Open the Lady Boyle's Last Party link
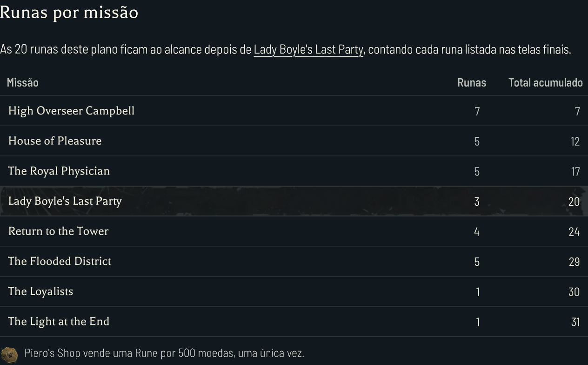The image size is (588, 365). pos(308,49)
